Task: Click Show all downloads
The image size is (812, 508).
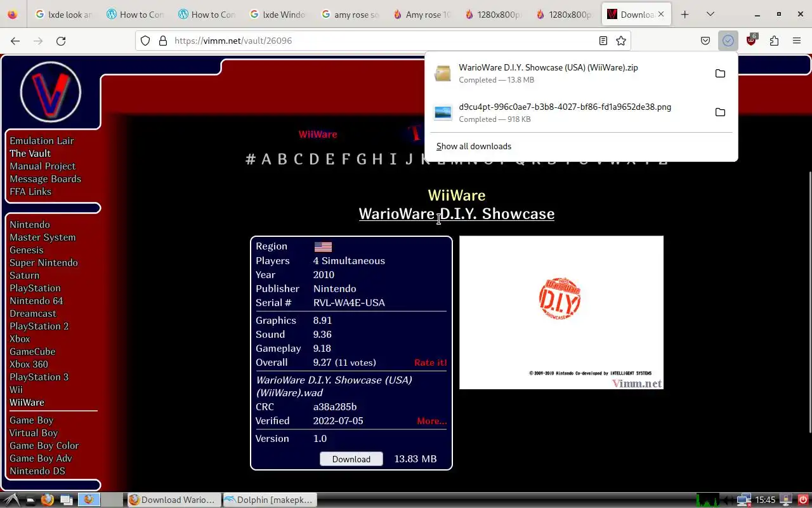Action: coord(473,146)
